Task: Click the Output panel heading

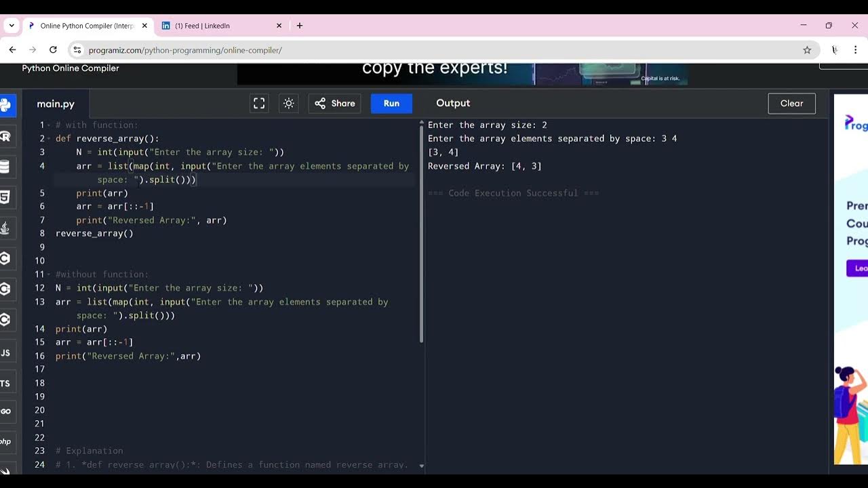Action: click(x=453, y=103)
